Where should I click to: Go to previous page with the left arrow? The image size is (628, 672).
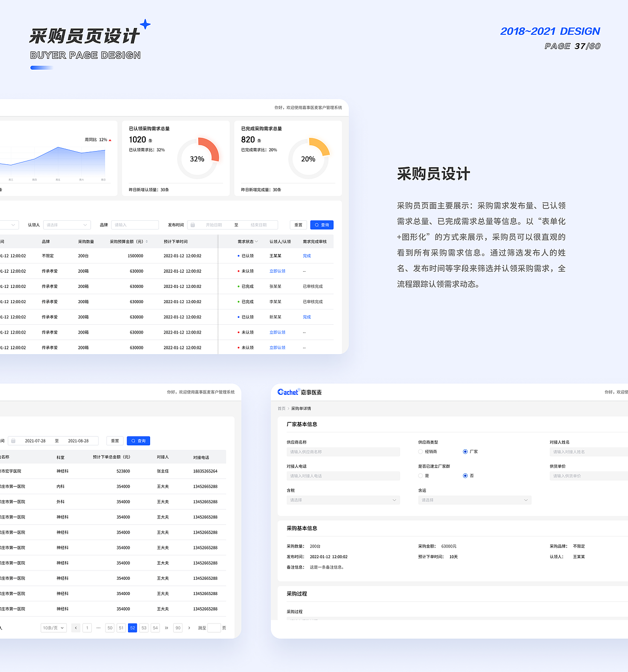pyautogui.click(x=76, y=628)
